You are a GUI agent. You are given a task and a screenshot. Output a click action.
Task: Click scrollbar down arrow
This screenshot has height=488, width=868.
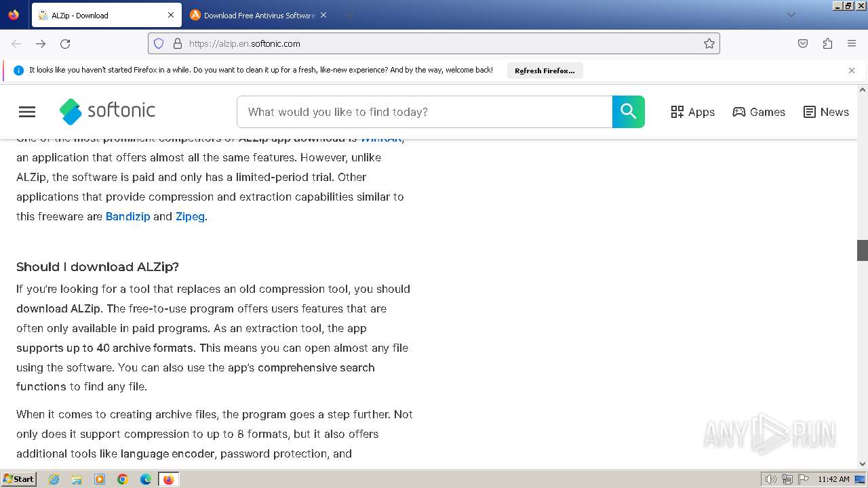point(863,464)
